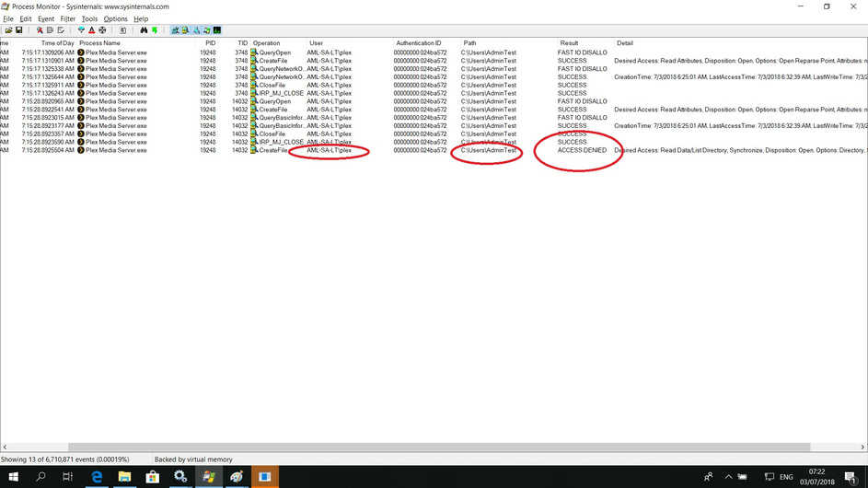Open the Help menu
The height and width of the screenshot is (488, 868).
[x=141, y=18]
